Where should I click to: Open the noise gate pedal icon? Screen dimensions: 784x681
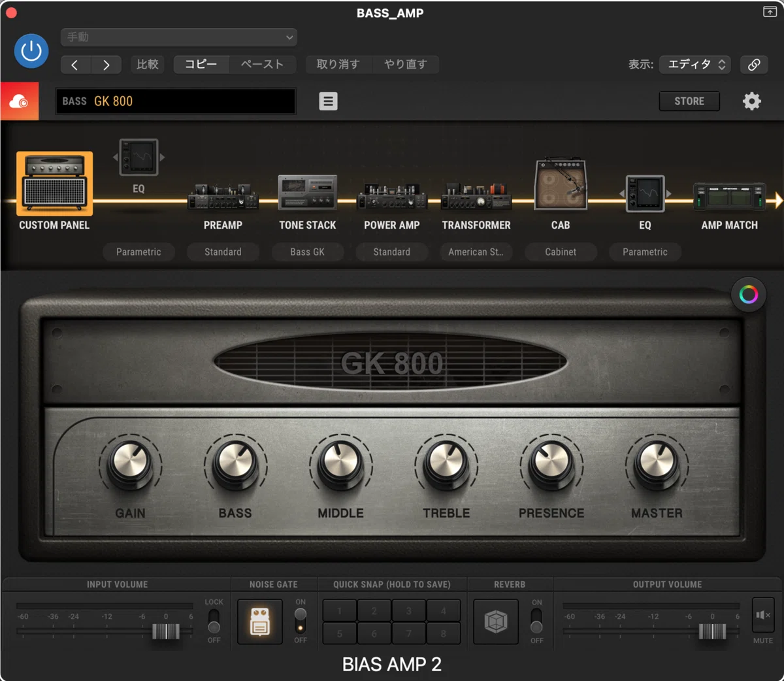260,622
